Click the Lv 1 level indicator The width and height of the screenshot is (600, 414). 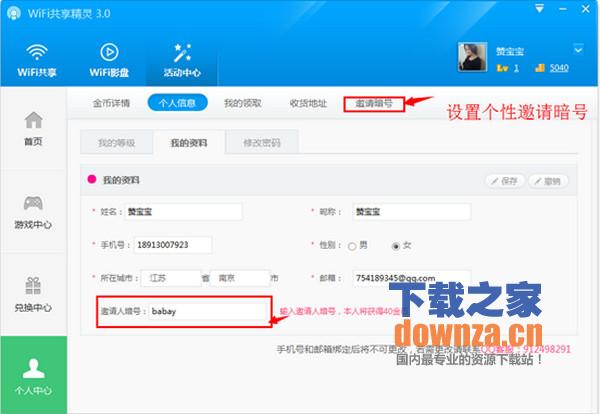tap(508, 68)
